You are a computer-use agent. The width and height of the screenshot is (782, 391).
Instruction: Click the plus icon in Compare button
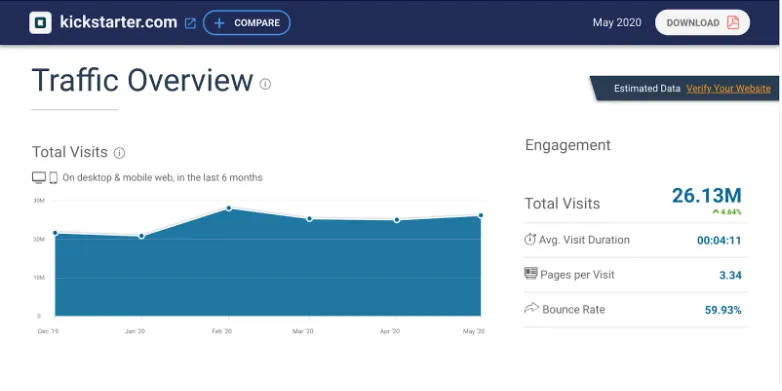tap(219, 23)
